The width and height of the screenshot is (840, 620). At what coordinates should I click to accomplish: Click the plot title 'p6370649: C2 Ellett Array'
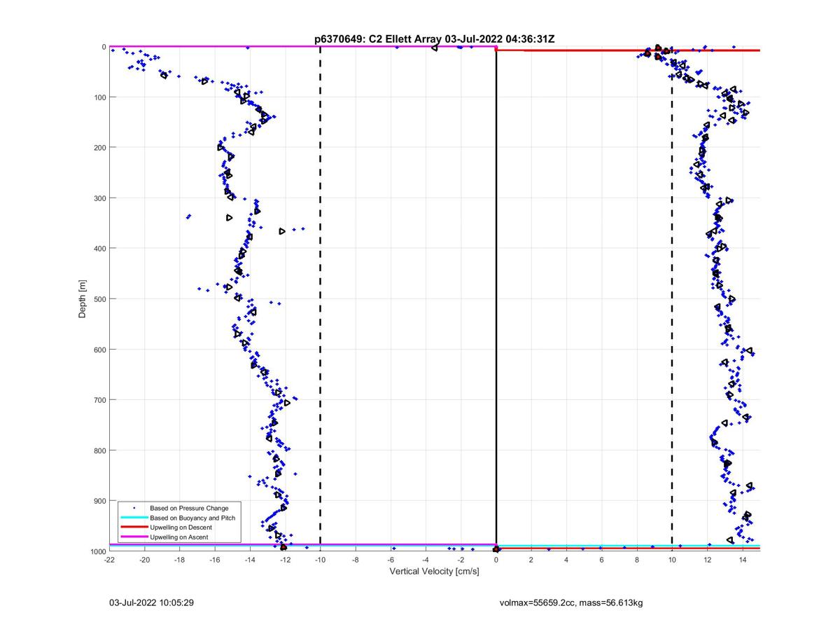pos(378,39)
